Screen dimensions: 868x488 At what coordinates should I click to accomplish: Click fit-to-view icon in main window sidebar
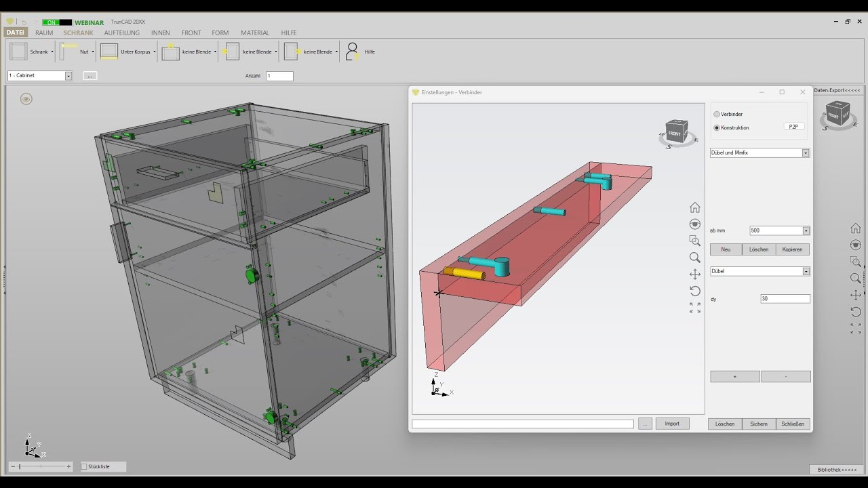click(x=855, y=328)
